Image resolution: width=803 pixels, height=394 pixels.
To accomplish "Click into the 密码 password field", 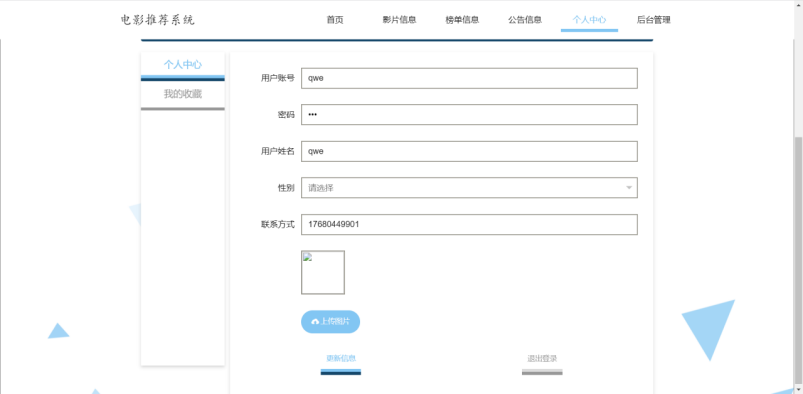I will click(469, 115).
